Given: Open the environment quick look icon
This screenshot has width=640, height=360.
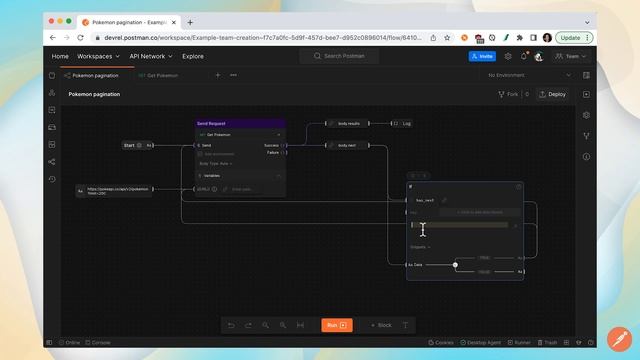Looking at the screenshot, I should [x=586, y=75].
